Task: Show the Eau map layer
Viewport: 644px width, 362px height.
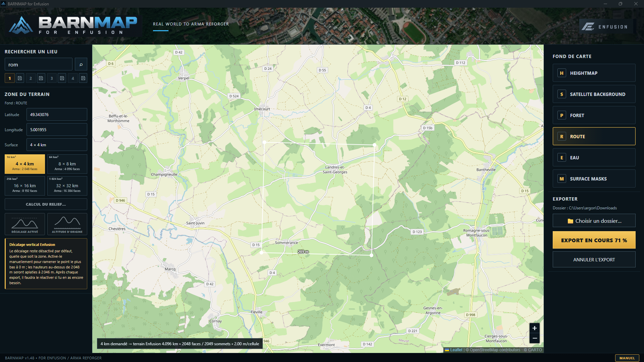Action: click(x=594, y=157)
